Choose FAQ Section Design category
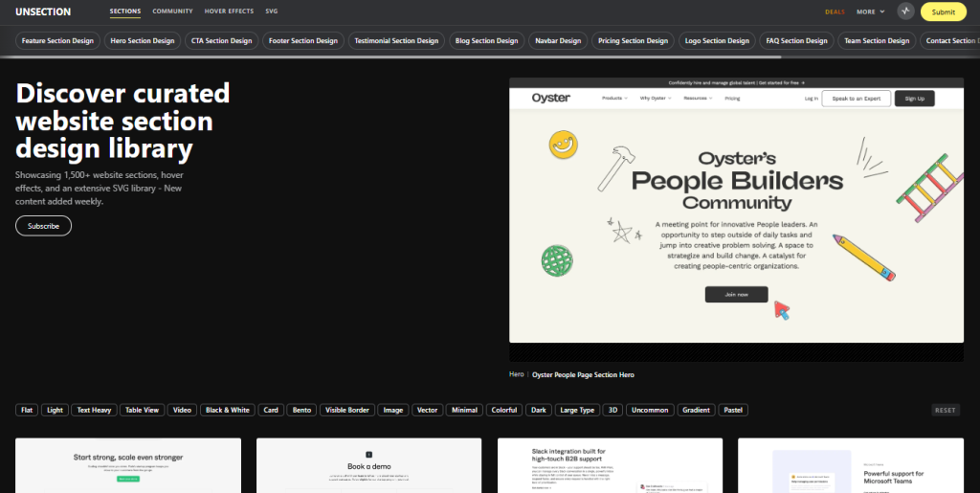Image resolution: width=980 pixels, height=493 pixels. [797, 40]
